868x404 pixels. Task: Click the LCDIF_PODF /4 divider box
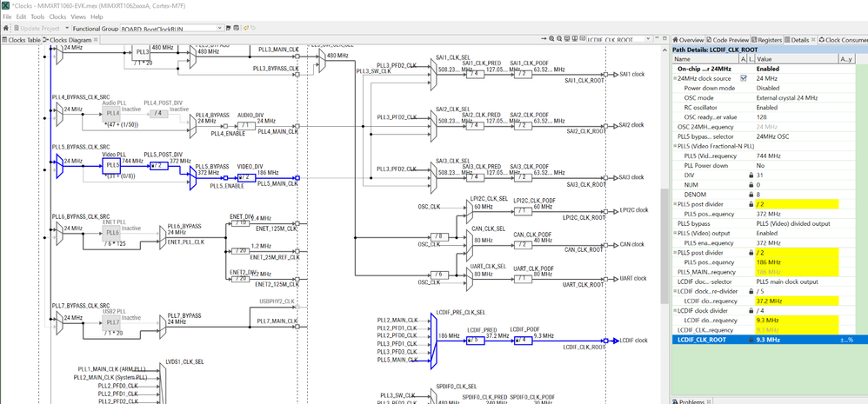click(523, 341)
